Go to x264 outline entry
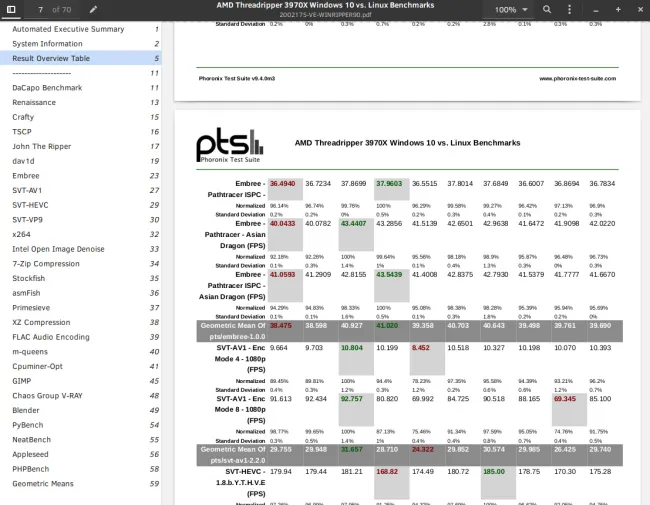650x505 pixels. (x=80, y=234)
